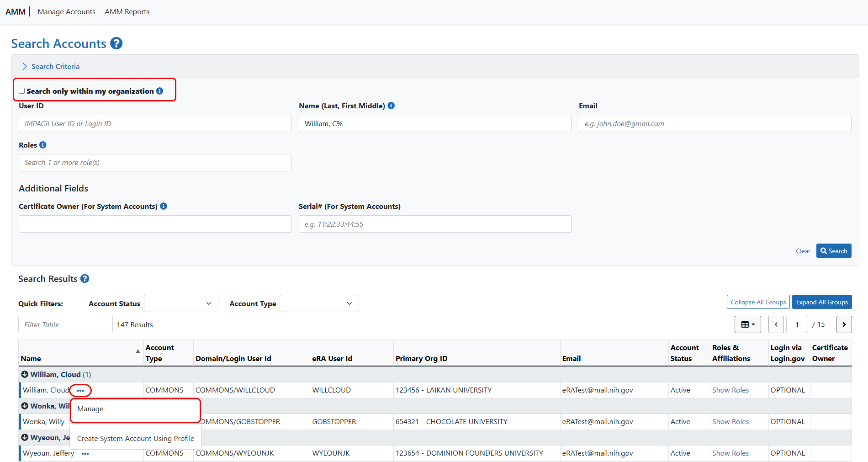Click Collapse All Groups button

(758, 302)
